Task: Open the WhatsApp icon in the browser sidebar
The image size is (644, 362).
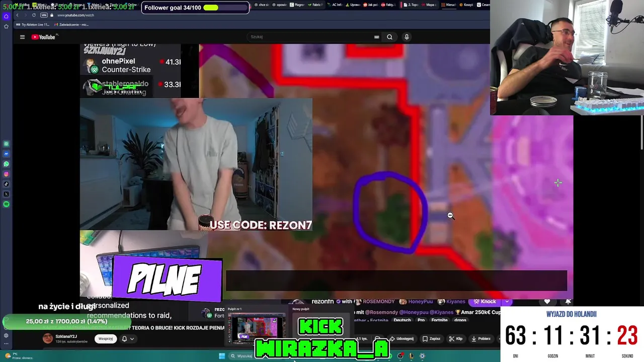Action: pos(6,164)
